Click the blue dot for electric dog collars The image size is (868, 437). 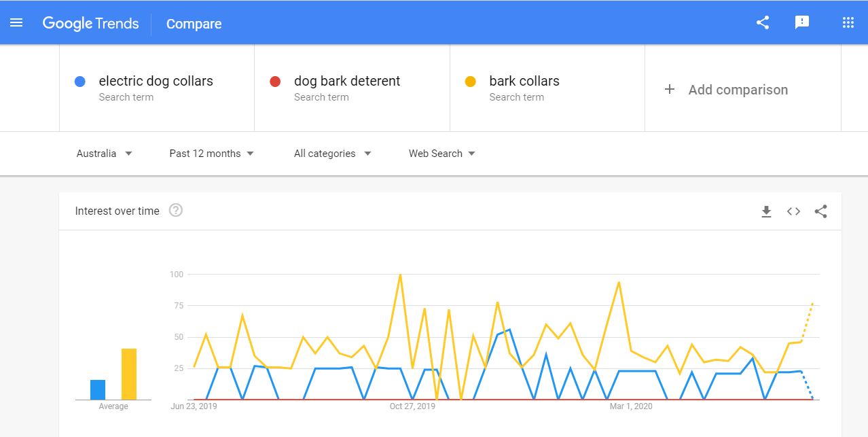80,81
